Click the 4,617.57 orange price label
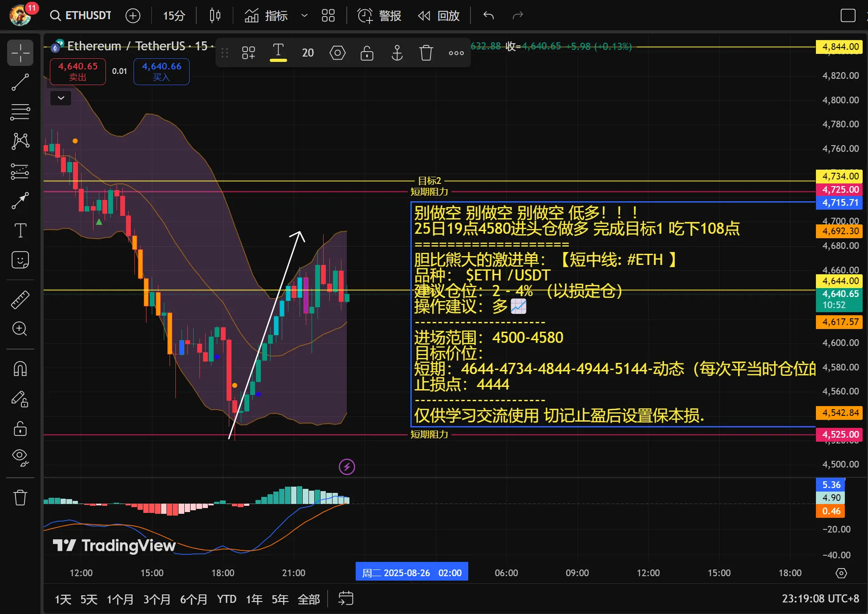Viewport: 868px width, 614px height. tap(840, 322)
